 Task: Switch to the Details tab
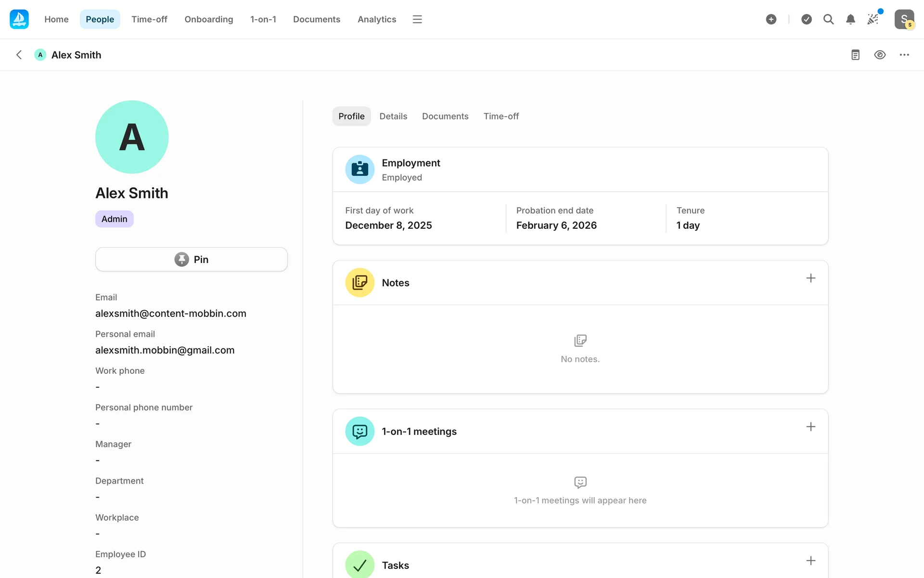point(393,116)
